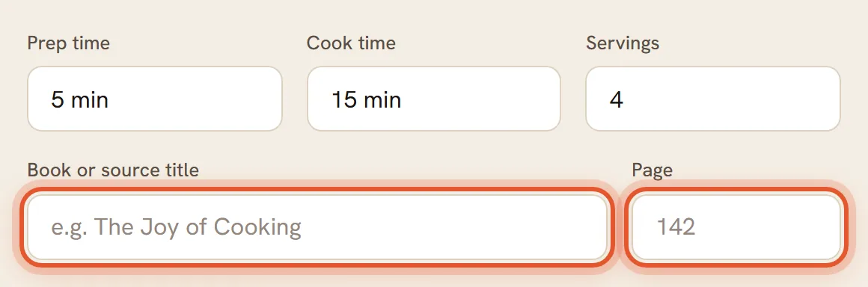Viewport: 868px width, 287px height.
Task: Click empty space after "15 min" in Cook time
Action: tap(480, 100)
